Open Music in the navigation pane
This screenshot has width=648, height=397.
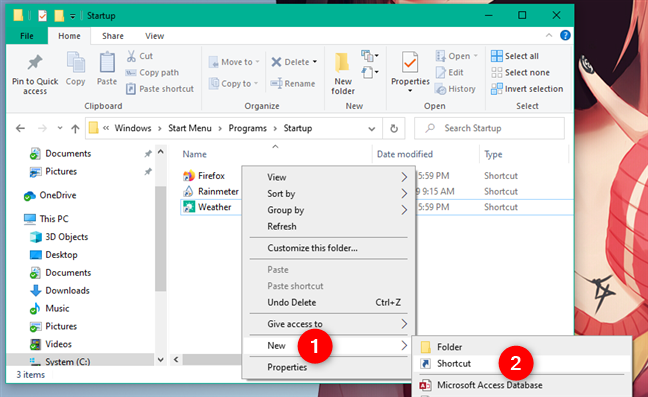click(x=49, y=308)
